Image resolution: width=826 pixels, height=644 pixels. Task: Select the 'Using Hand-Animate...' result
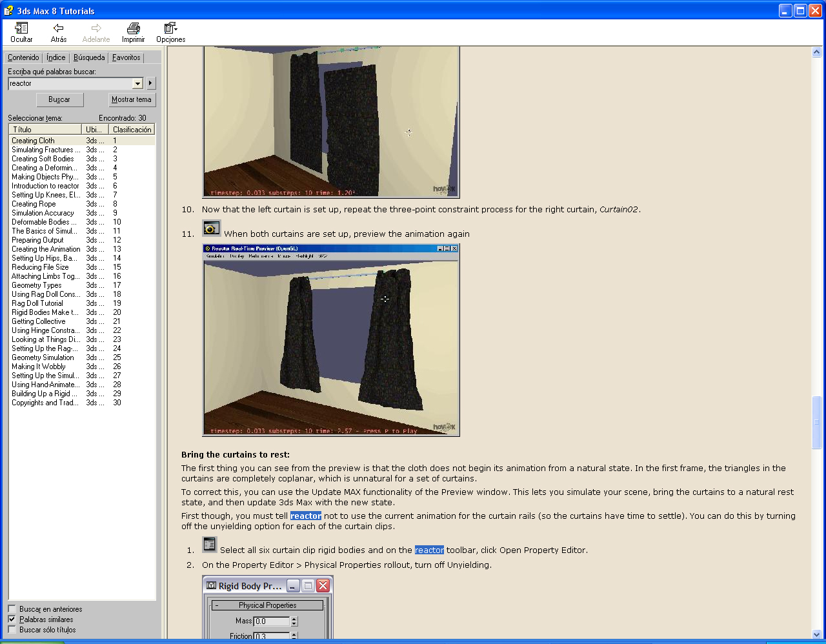pos(45,385)
